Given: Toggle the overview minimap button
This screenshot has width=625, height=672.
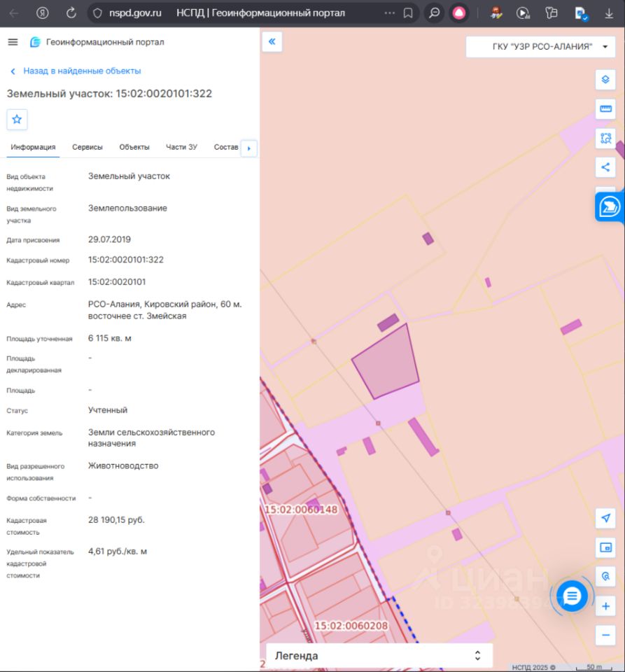Looking at the screenshot, I should click(605, 547).
